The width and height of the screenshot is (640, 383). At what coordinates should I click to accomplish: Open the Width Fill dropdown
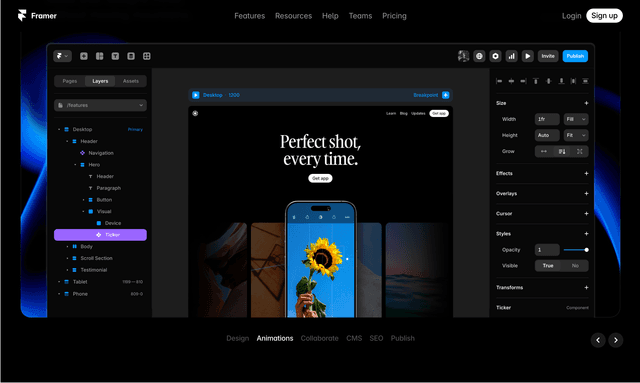[x=576, y=119]
